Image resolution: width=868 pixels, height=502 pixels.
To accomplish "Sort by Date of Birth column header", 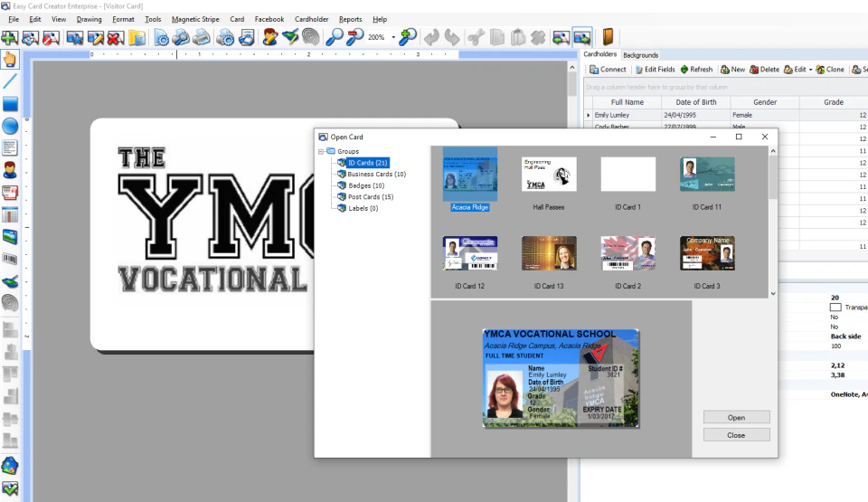I will 696,102.
